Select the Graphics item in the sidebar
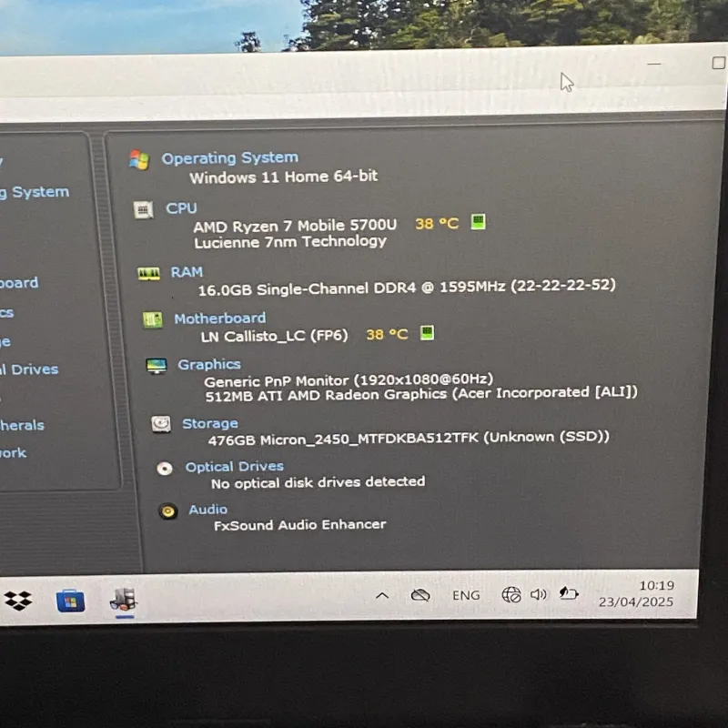This screenshot has width=728, height=728. (7, 312)
